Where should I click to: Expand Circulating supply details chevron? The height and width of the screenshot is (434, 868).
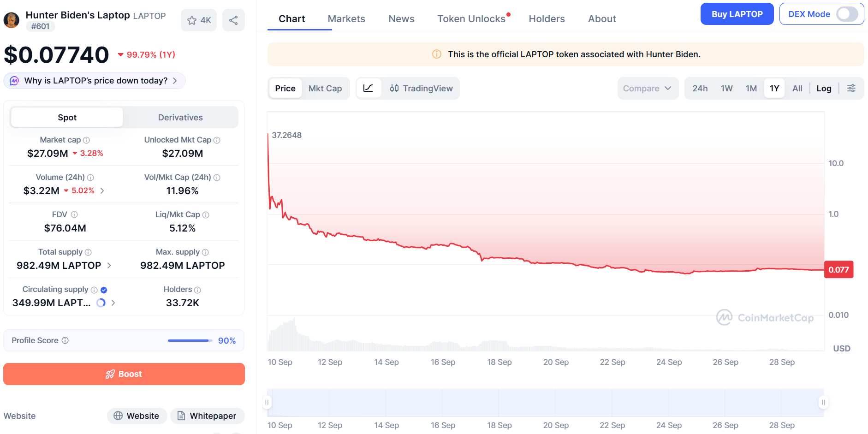pyautogui.click(x=113, y=303)
